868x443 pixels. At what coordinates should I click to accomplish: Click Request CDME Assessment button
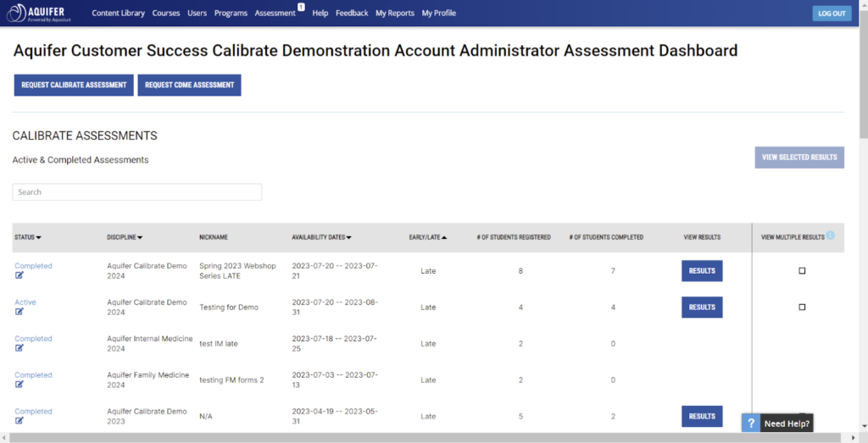pos(189,86)
